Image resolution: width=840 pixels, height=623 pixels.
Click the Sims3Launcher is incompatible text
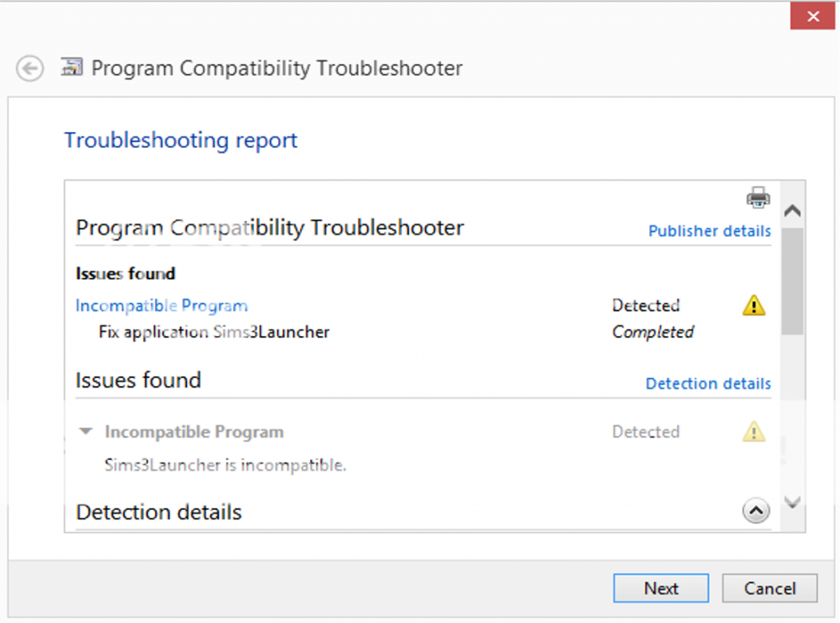(x=226, y=465)
